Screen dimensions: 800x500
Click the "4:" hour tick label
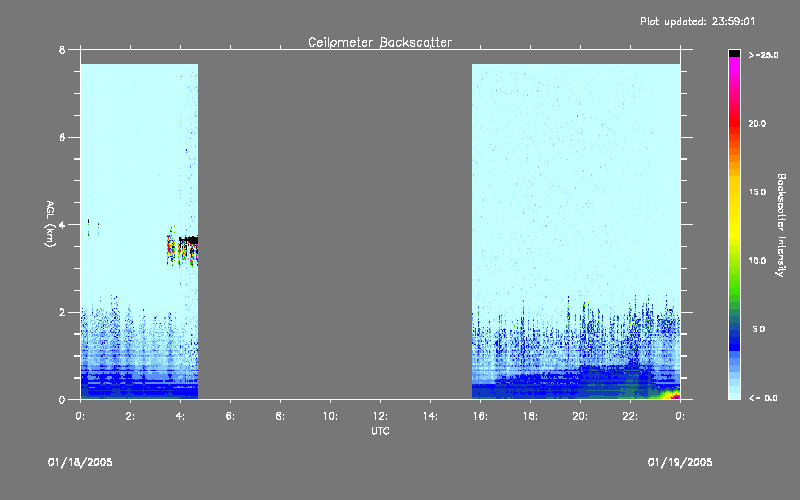tap(181, 416)
